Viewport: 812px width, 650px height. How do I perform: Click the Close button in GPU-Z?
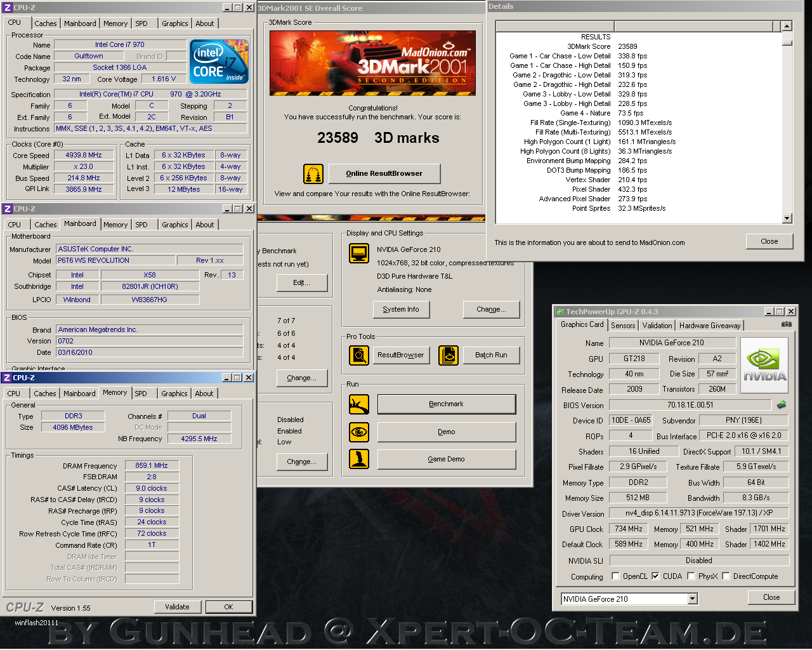point(771,597)
